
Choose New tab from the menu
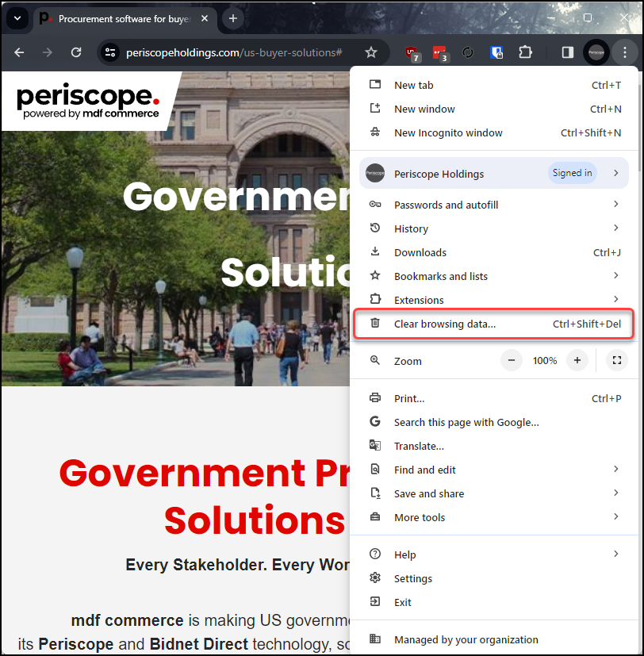(x=494, y=85)
